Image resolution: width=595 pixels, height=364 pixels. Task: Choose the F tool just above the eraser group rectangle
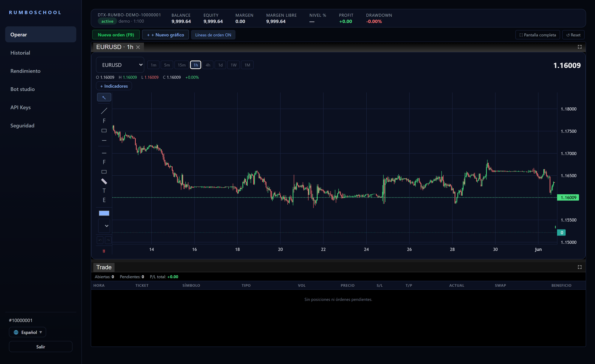pos(104,162)
